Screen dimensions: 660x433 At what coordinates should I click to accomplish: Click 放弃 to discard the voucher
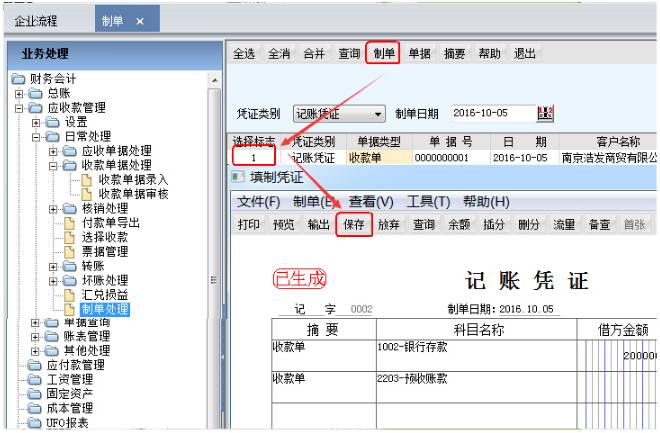pos(388,225)
